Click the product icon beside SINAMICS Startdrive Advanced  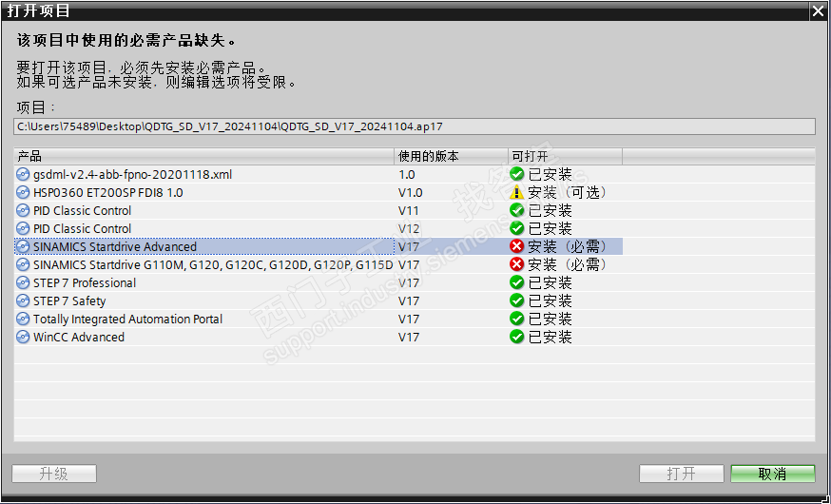tap(23, 246)
